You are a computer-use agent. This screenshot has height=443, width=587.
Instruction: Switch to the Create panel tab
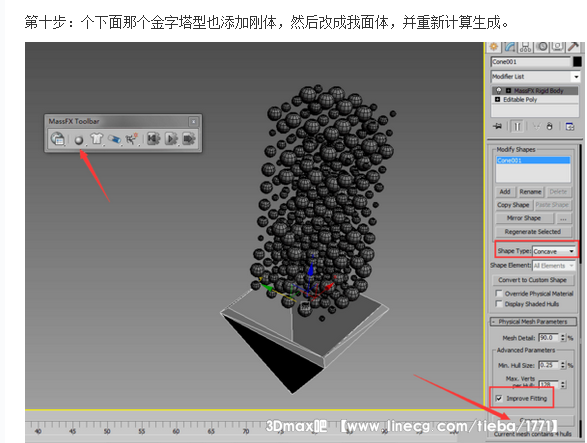(x=494, y=47)
